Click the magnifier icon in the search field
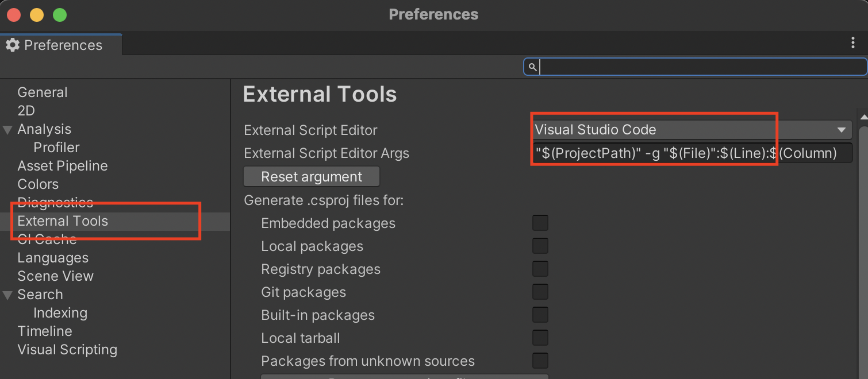 coord(532,67)
